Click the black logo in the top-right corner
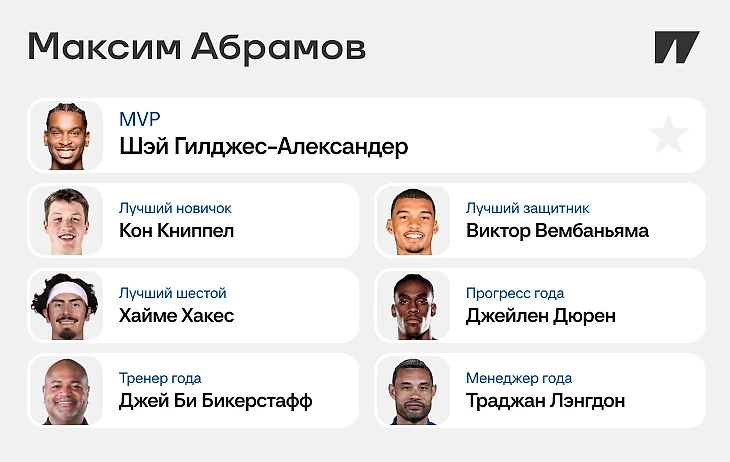Image resolution: width=730 pixels, height=462 pixels. [677, 47]
